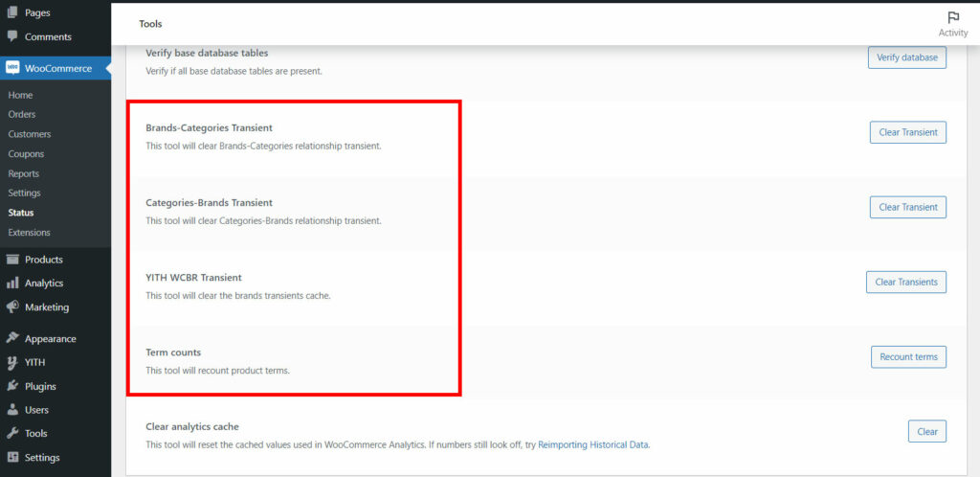Click the Tools page title
The width and height of the screenshot is (980, 477).
150,24
